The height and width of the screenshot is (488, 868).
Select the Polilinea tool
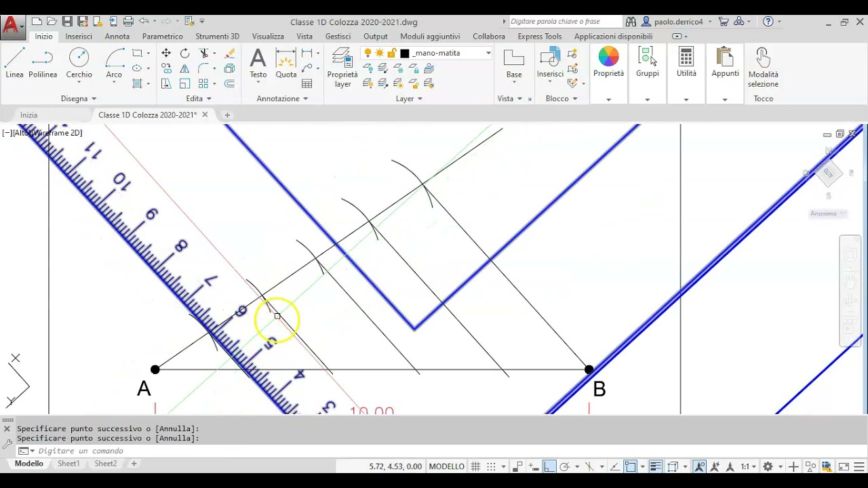43,63
